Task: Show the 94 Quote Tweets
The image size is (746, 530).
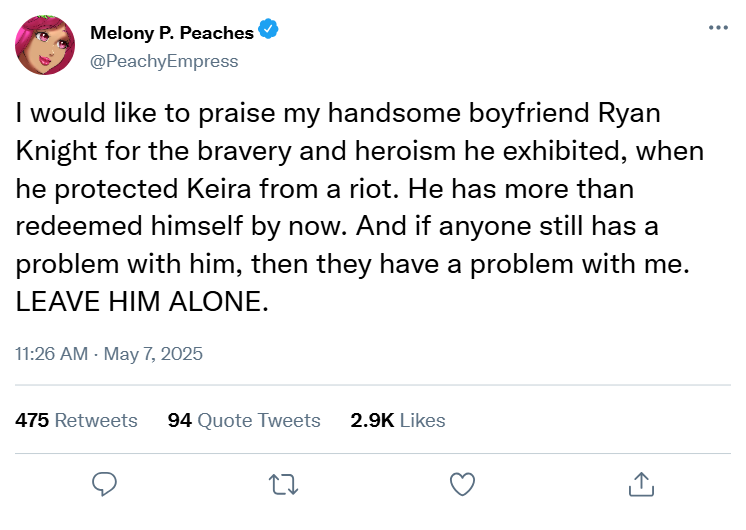Action: [x=244, y=420]
